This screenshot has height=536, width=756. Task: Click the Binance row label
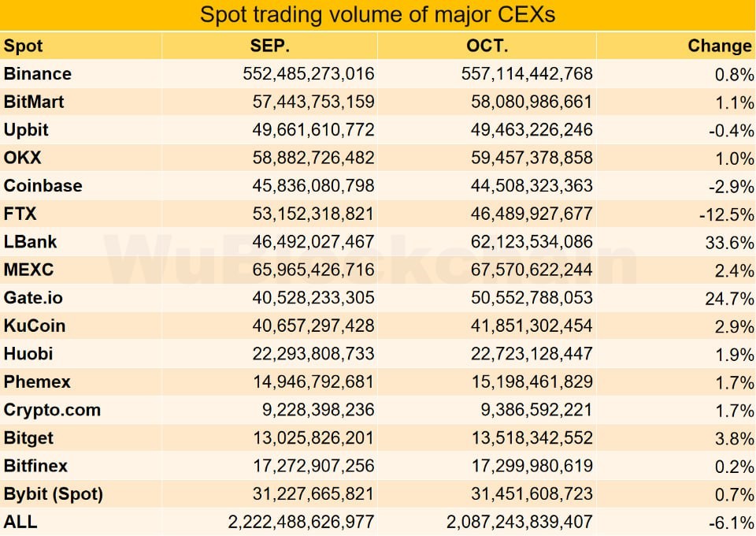[38, 74]
